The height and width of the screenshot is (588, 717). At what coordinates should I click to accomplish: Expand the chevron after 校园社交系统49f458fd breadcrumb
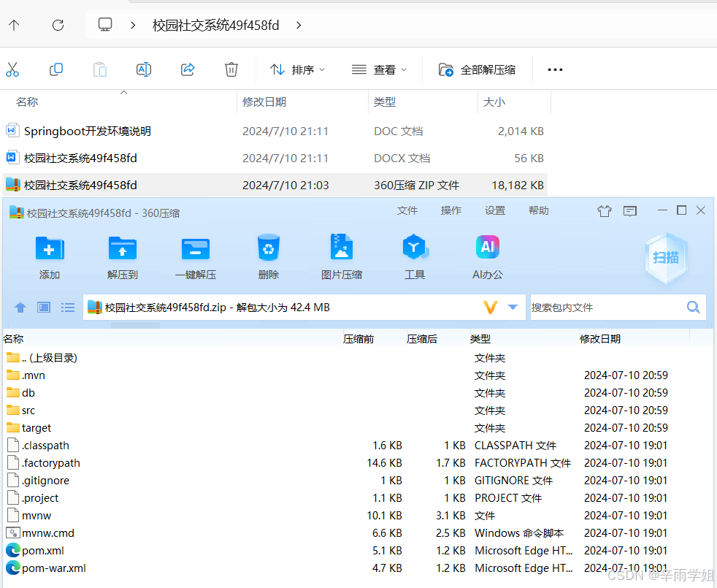[x=299, y=25]
